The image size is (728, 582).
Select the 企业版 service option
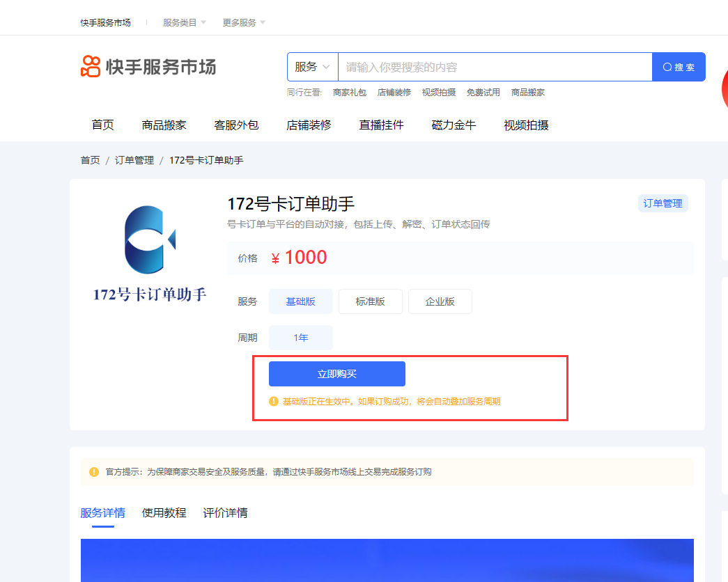(x=440, y=301)
